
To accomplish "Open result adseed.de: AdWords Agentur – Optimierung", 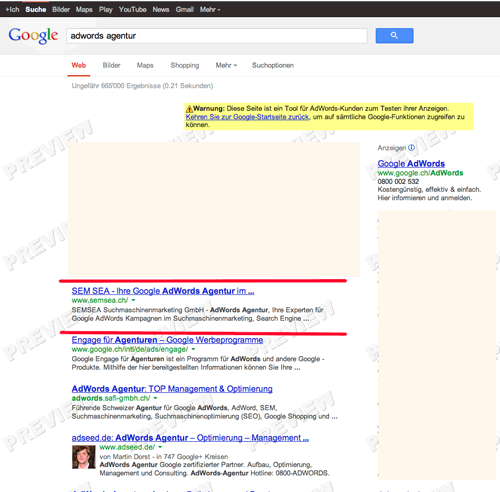I will (190, 438).
